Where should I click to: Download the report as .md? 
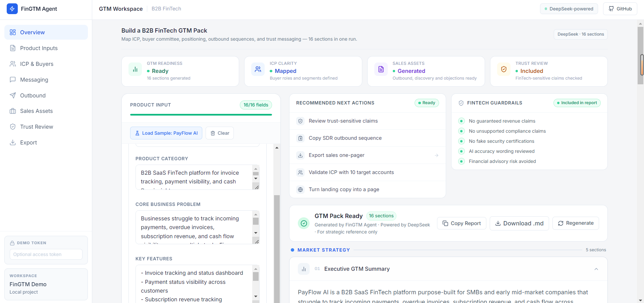(519, 223)
